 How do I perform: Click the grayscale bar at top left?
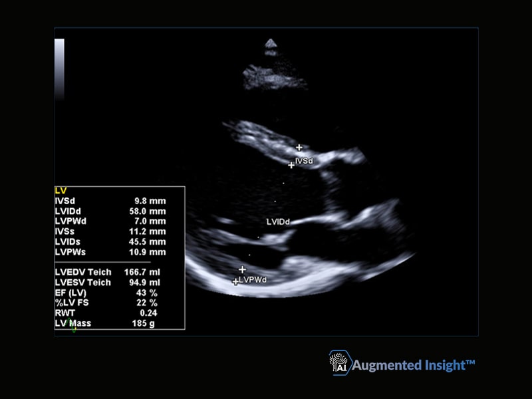[59, 69]
